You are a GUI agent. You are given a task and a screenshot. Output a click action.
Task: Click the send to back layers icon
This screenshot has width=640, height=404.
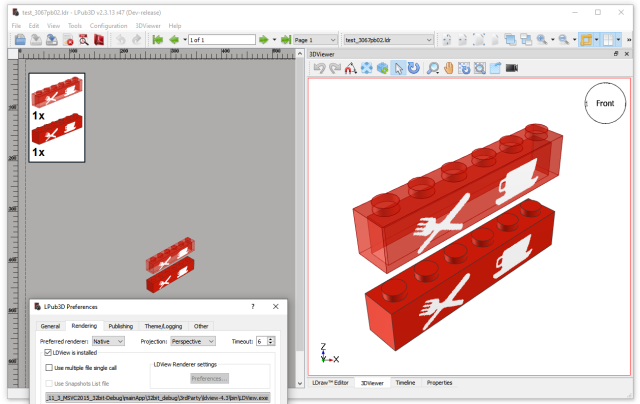click(x=526, y=40)
